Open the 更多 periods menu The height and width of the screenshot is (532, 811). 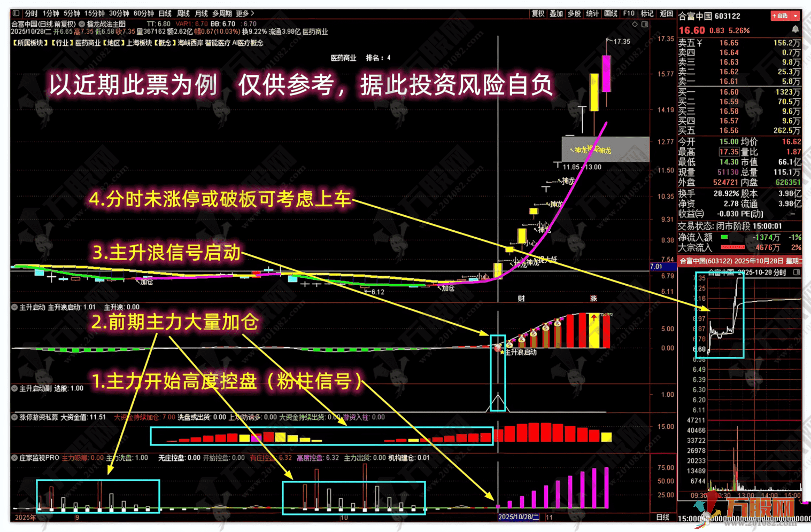point(245,13)
